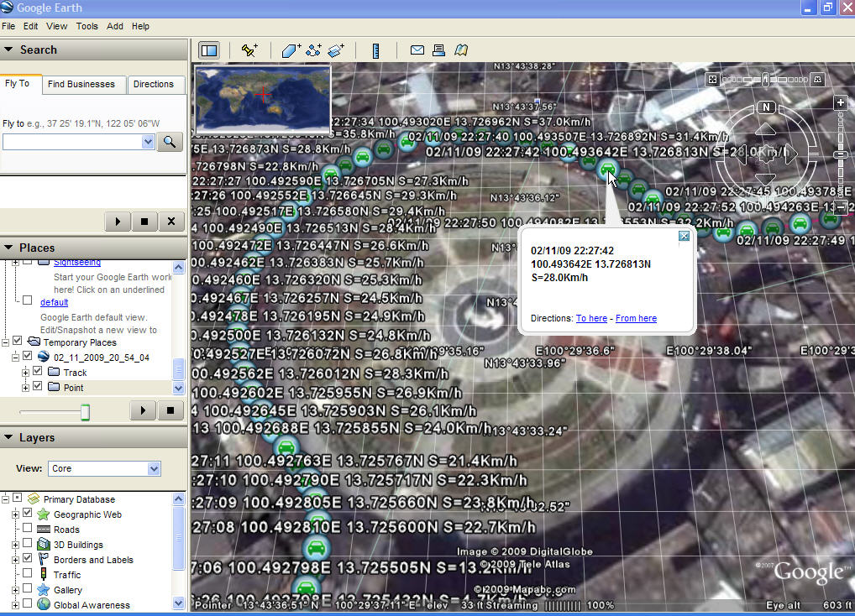Viewport: 855px width, 616px height.
Task: Disable the Borders and Labels checkbox
Action: pyautogui.click(x=27, y=558)
